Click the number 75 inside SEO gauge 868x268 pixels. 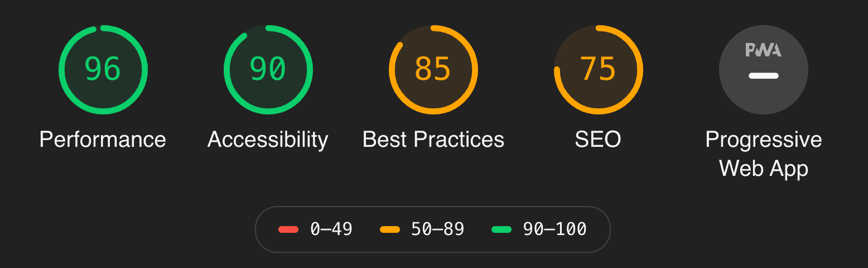[x=598, y=69]
